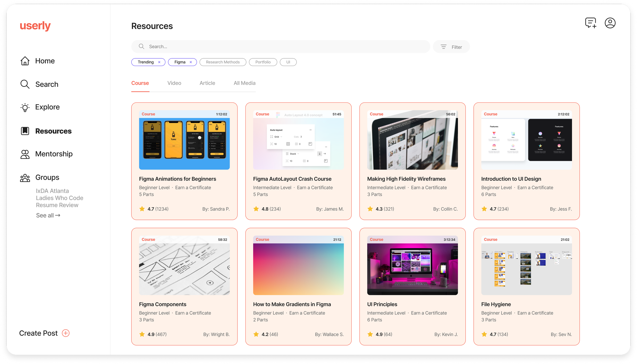Expand groups with See all
The image size is (637, 364).
pyautogui.click(x=48, y=215)
